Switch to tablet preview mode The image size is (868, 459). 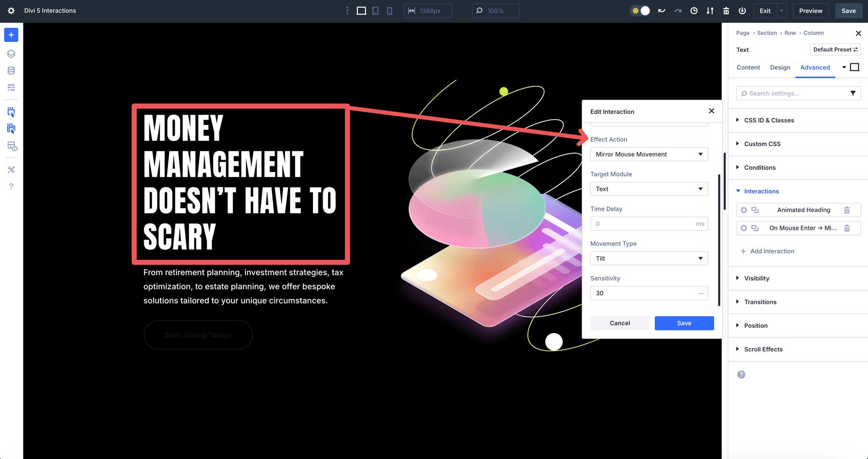[375, 10]
